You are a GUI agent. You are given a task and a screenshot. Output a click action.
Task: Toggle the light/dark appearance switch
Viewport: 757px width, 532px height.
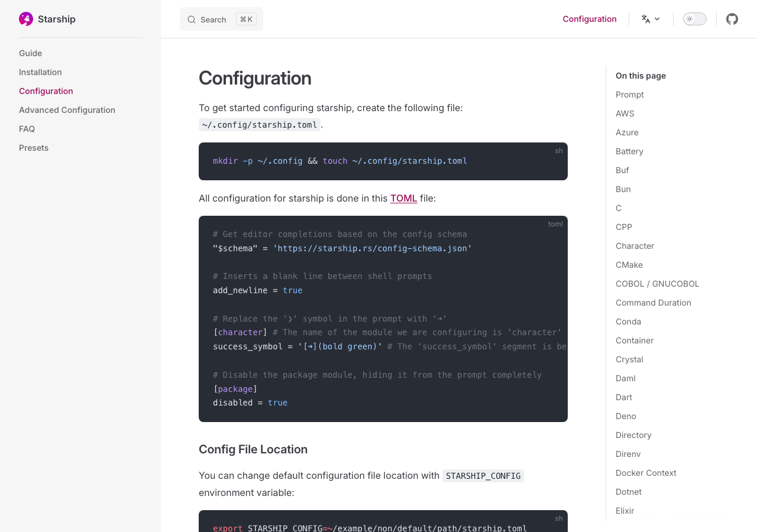[695, 19]
